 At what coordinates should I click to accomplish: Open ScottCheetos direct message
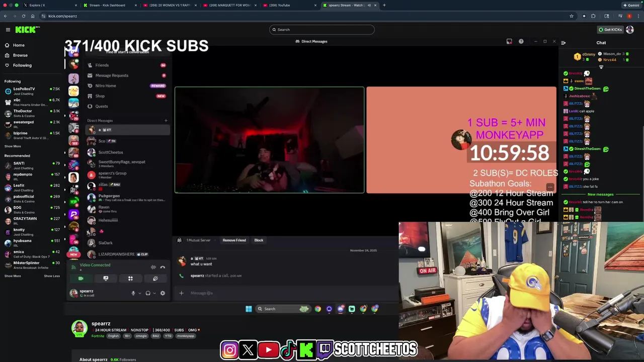(127, 152)
